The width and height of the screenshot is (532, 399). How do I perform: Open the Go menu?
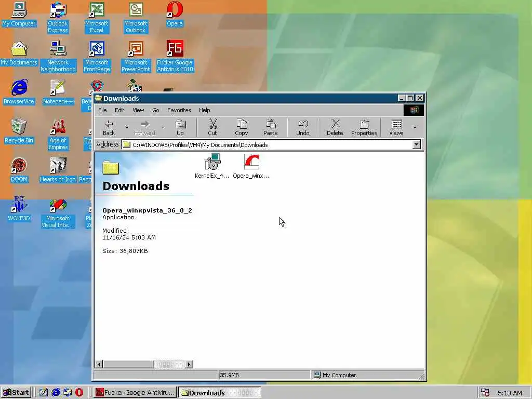tap(156, 110)
